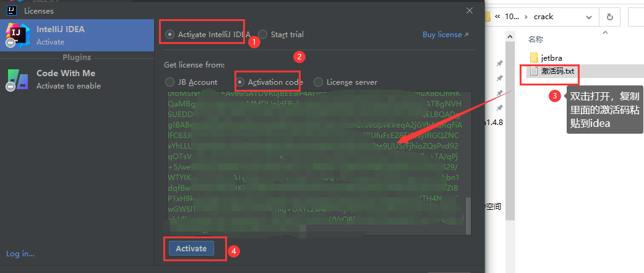Click the Buy license link

tap(445, 35)
